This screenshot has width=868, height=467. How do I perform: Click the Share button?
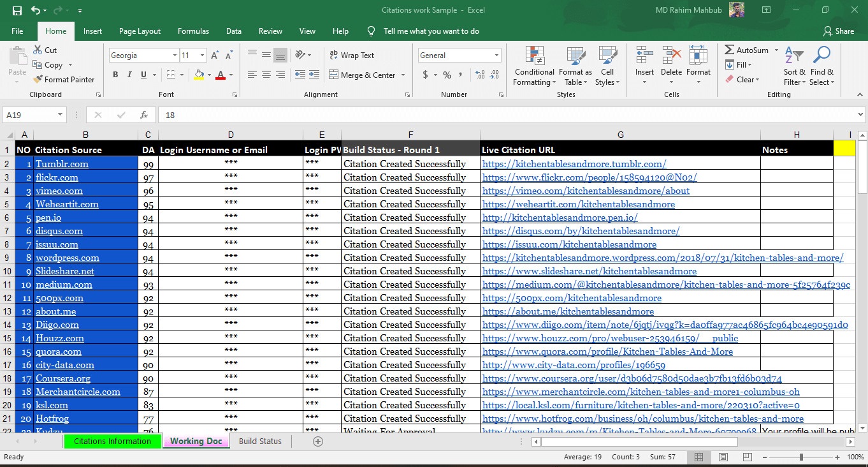840,31
